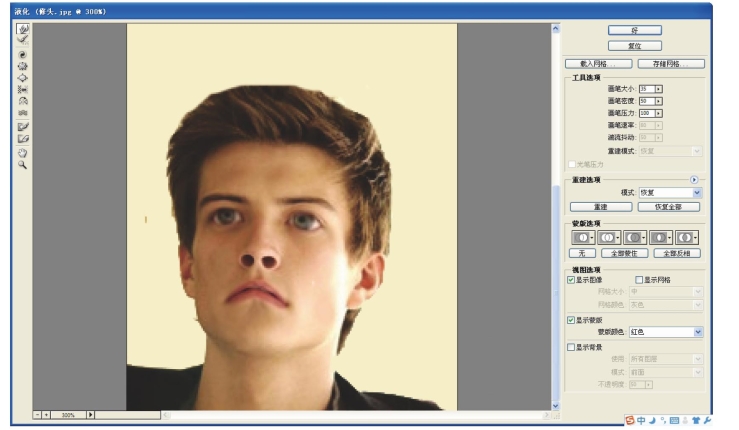Click the horizontal scrollbar below the preview
The height and width of the screenshot is (430, 739).
coord(356,415)
